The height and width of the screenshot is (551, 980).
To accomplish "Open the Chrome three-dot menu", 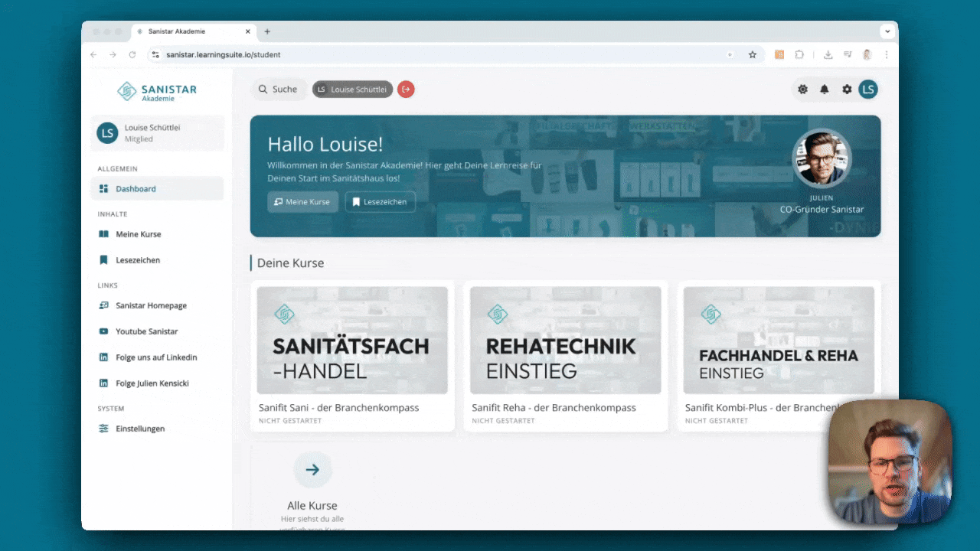I will click(887, 55).
